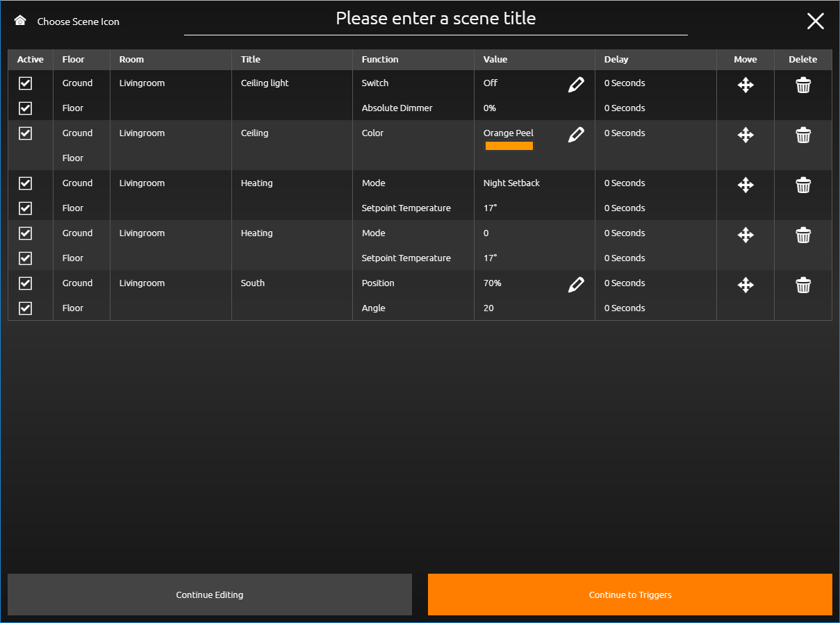Click the Angle value 20

coord(488,308)
